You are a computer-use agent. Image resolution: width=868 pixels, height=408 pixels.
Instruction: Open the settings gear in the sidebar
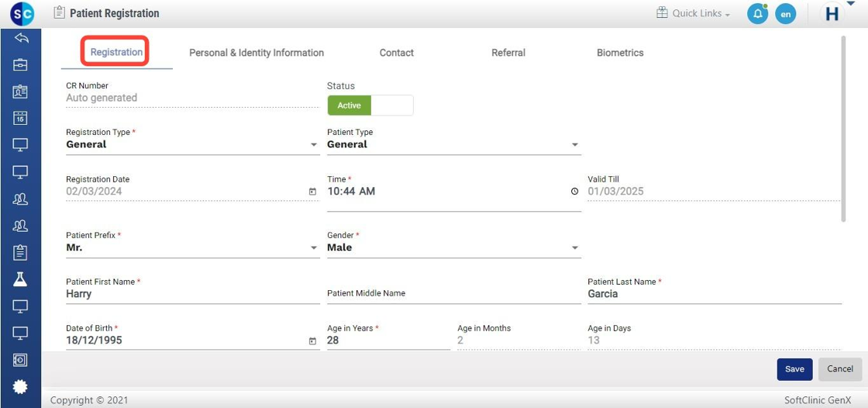click(x=20, y=386)
